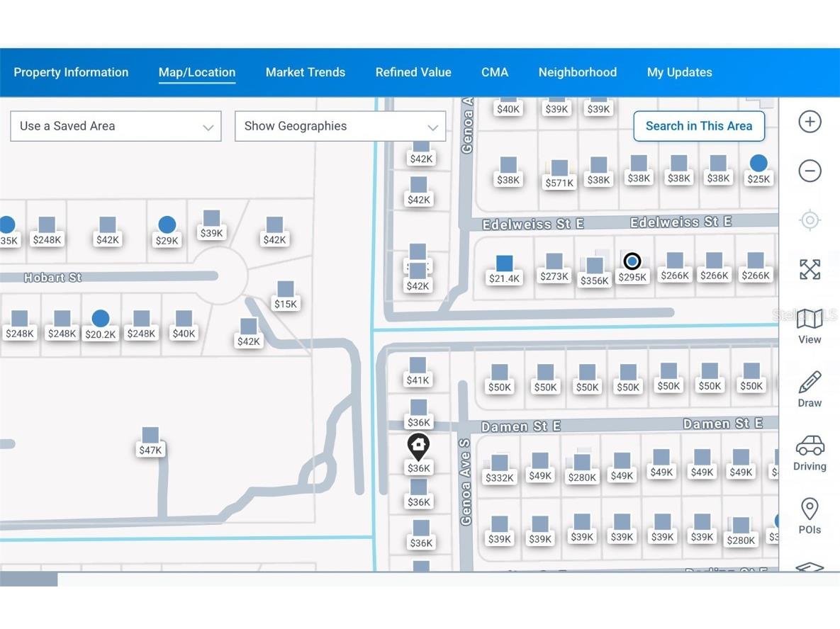Show POIs with the pin icon
Screen dimensions: 840x629
810,516
